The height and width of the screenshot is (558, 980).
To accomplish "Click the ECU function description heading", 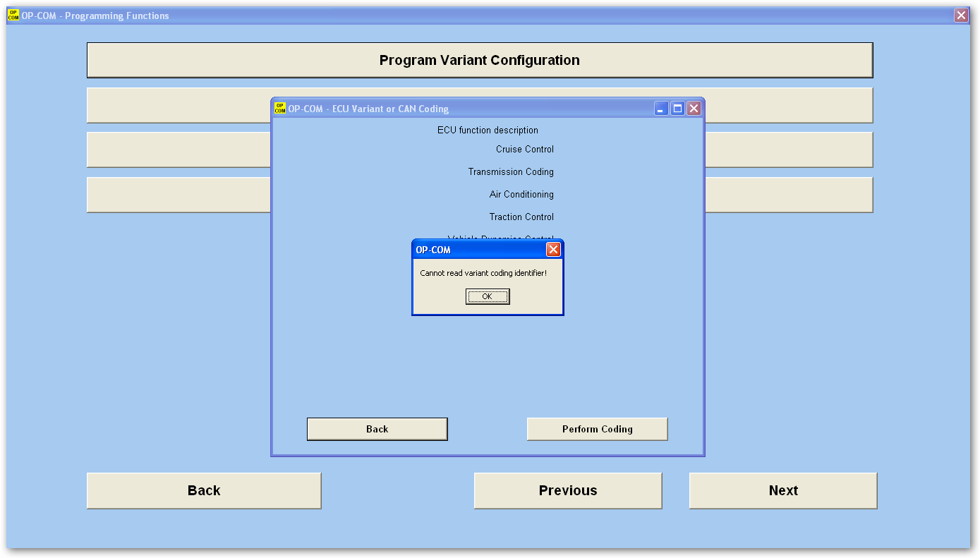I will [x=488, y=131].
